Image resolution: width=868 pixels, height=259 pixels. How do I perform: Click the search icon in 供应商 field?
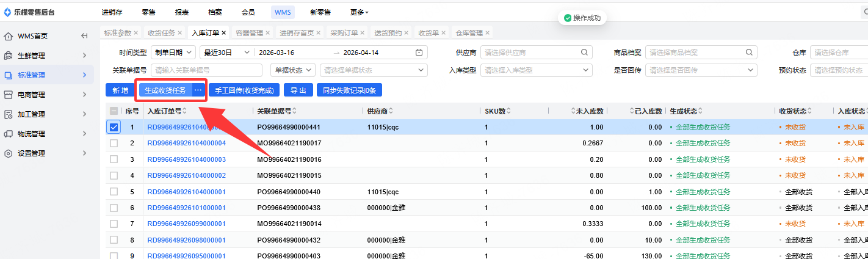coord(584,53)
